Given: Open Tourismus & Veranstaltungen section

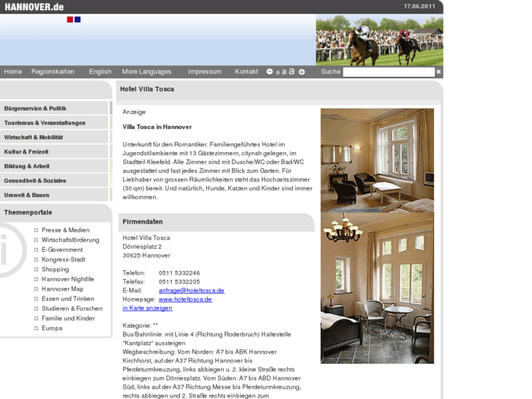Looking at the screenshot, I should click(54, 122).
